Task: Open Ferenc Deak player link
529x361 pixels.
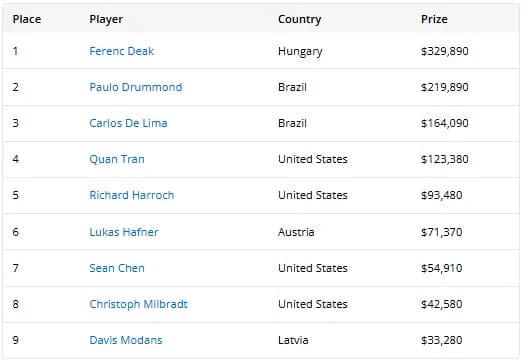Action: pos(121,51)
